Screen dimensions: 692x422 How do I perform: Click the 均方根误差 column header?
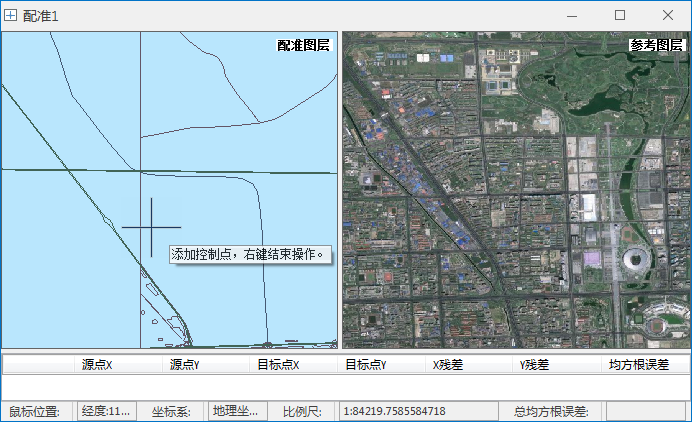pos(638,365)
